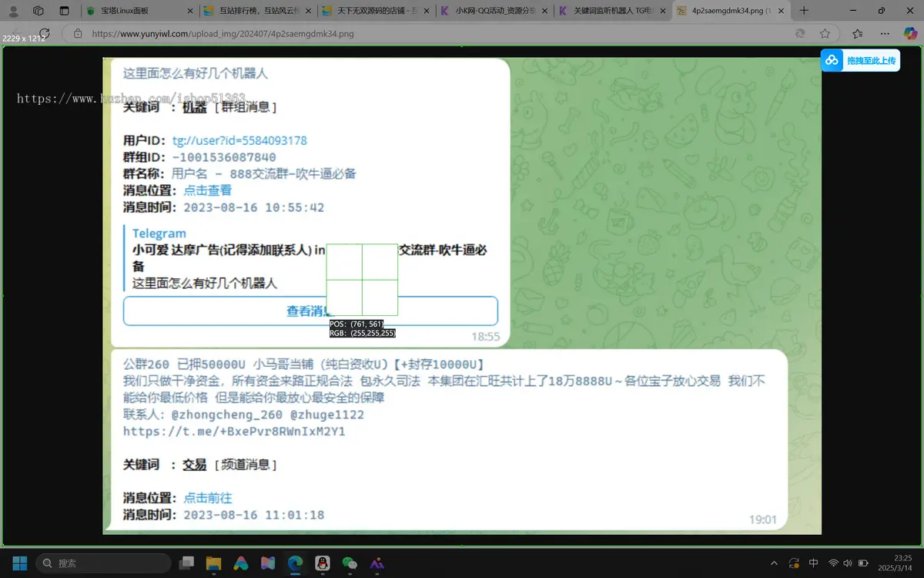Click the taskbar 搜索 search box
924x578 pixels.
click(103, 563)
